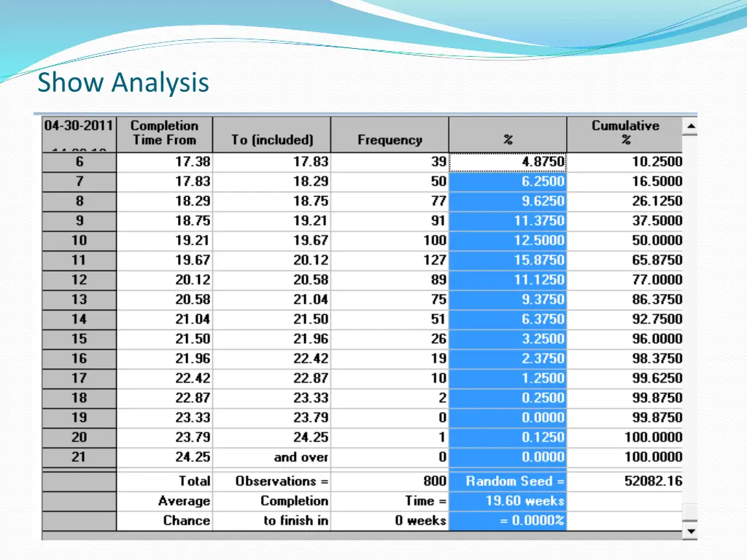
Task: Select row header number 10
Action: [79, 241]
